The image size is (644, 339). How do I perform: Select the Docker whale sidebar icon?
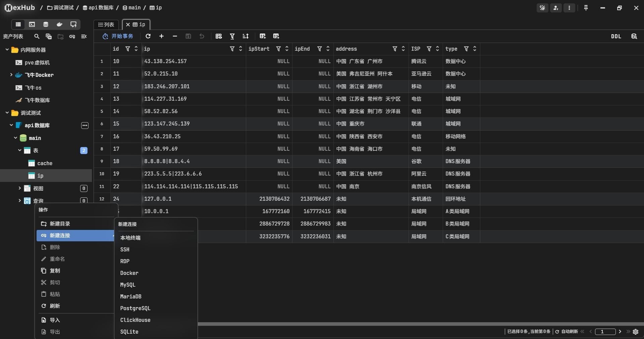click(59, 25)
